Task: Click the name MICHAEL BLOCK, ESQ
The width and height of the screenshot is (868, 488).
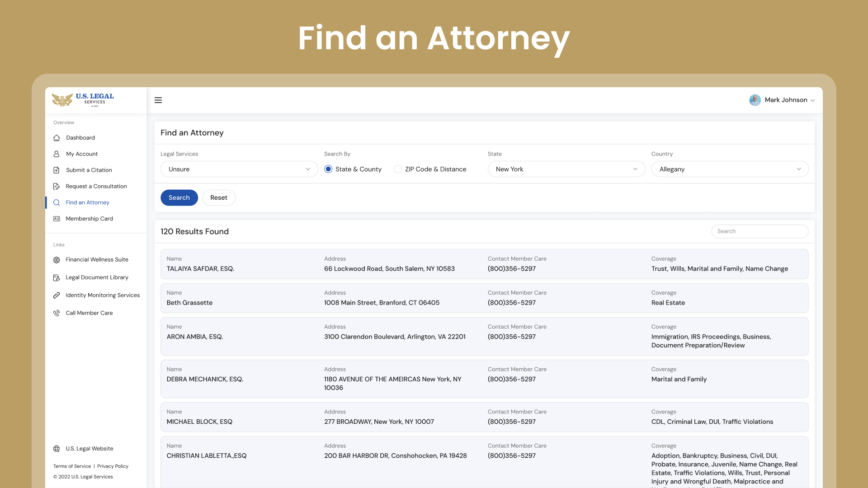Action: tap(199, 422)
